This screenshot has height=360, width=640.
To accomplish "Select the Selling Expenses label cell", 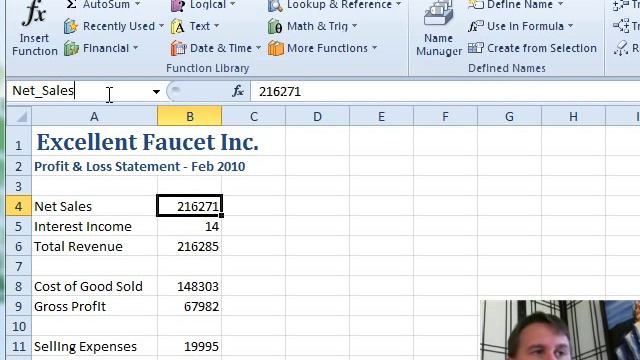I will tap(94, 347).
